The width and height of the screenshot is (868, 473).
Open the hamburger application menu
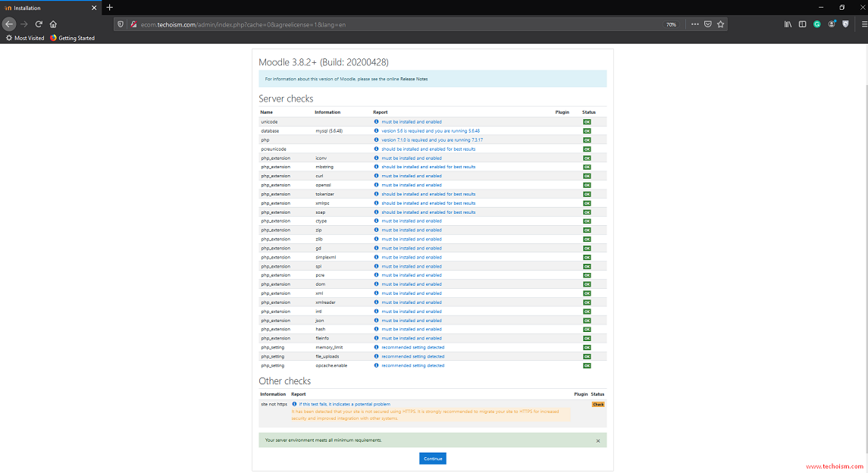[x=864, y=24]
